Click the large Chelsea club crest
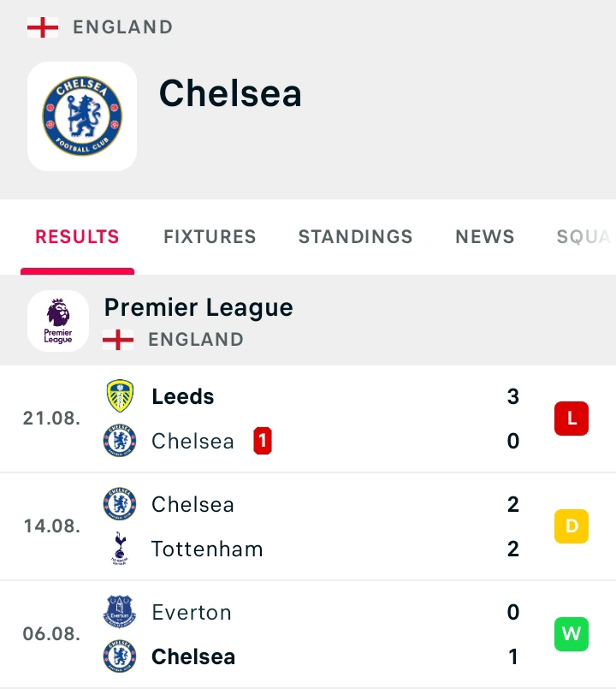616x689 pixels. coord(82,116)
